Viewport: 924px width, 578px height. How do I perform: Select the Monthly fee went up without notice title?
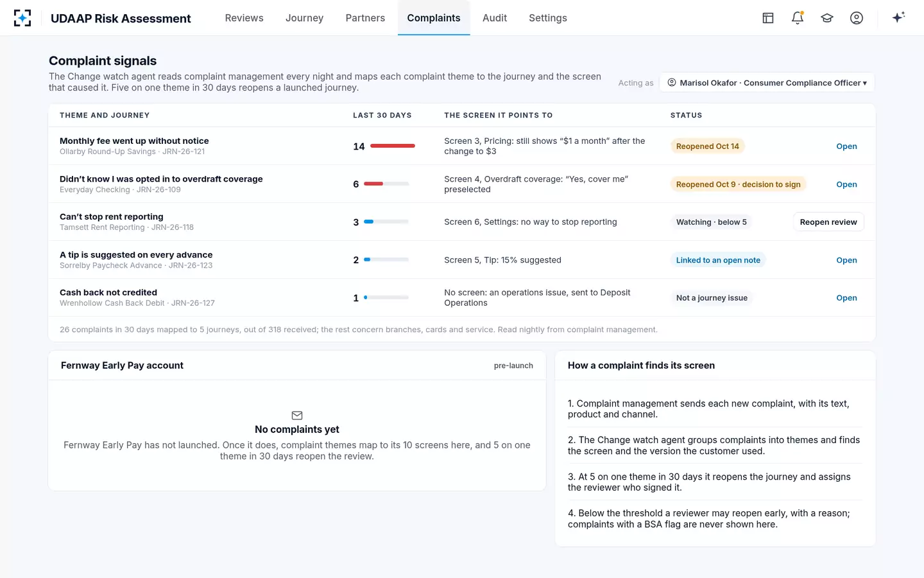point(134,141)
